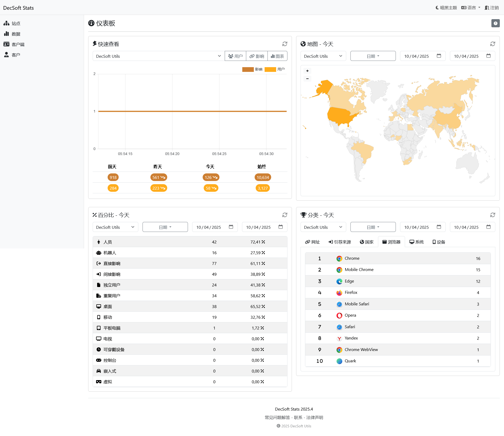
Task: Switch to the 系统 tab
Action: (x=417, y=242)
